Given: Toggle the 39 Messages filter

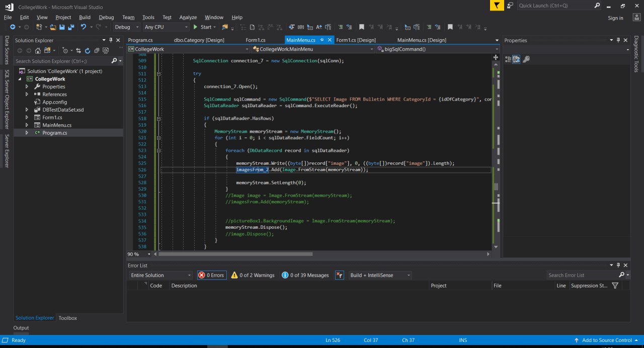Looking at the screenshot, I should point(305,275).
